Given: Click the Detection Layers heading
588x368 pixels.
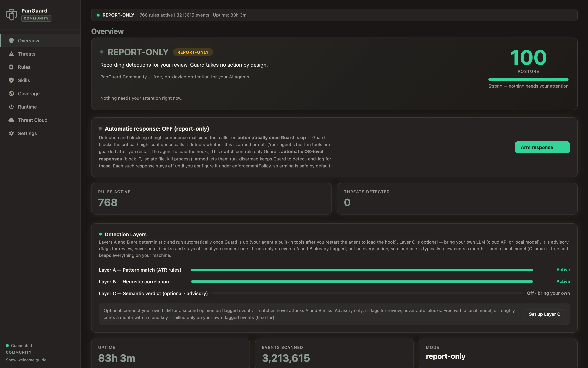Looking at the screenshot, I should (x=126, y=234).
